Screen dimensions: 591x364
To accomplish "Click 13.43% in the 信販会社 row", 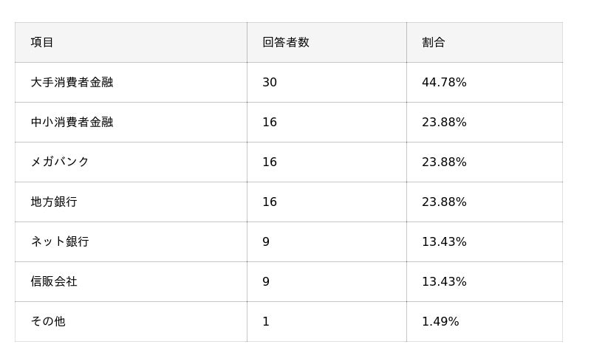I will pyautogui.click(x=444, y=282).
